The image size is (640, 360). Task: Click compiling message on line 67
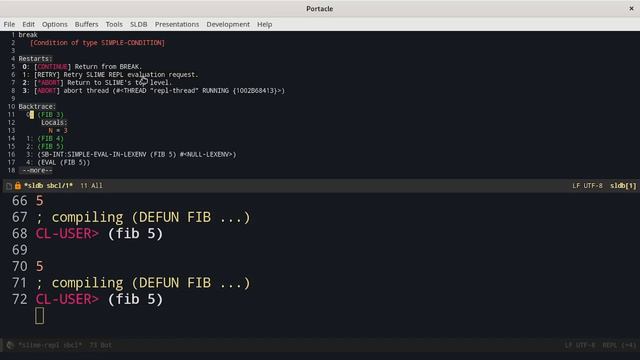143,217
